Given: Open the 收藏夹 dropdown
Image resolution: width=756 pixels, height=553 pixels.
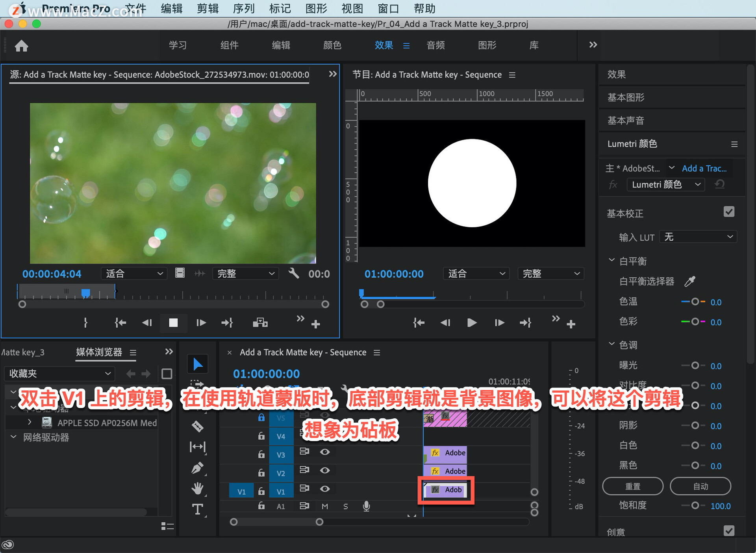Looking at the screenshot, I should [60, 373].
